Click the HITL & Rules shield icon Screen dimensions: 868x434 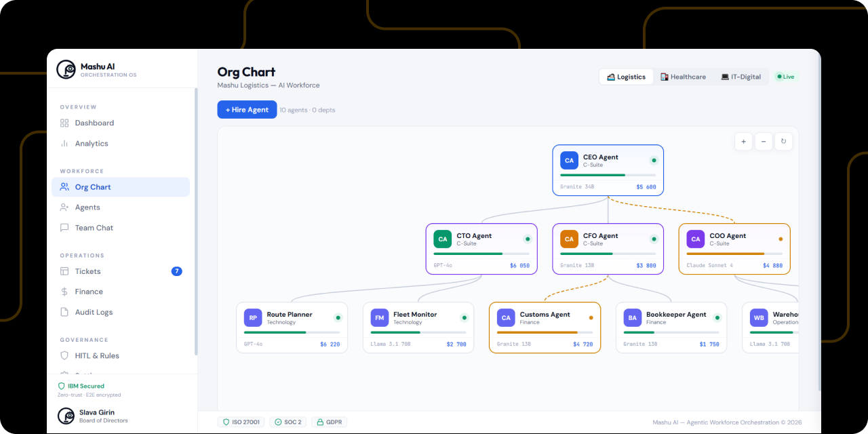[x=64, y=355]
